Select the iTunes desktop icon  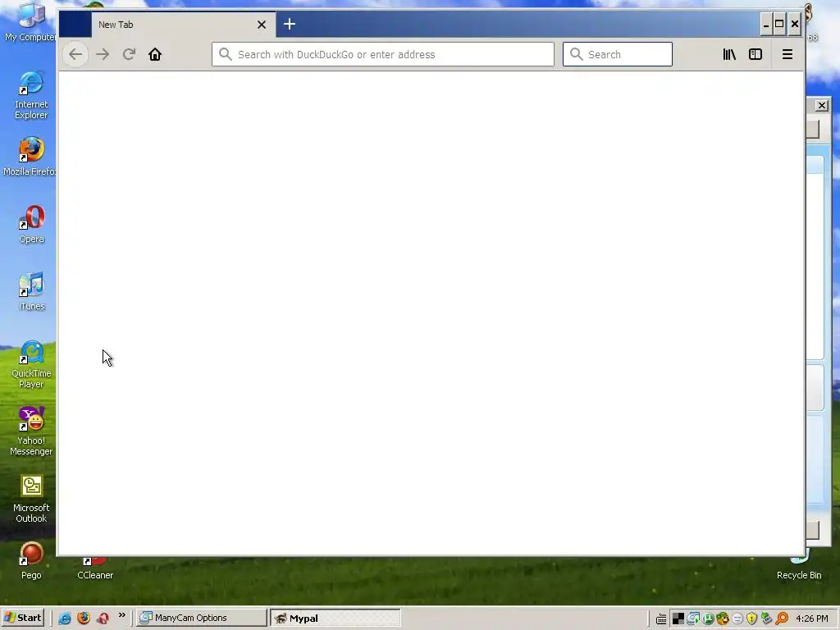click(32, 292)
